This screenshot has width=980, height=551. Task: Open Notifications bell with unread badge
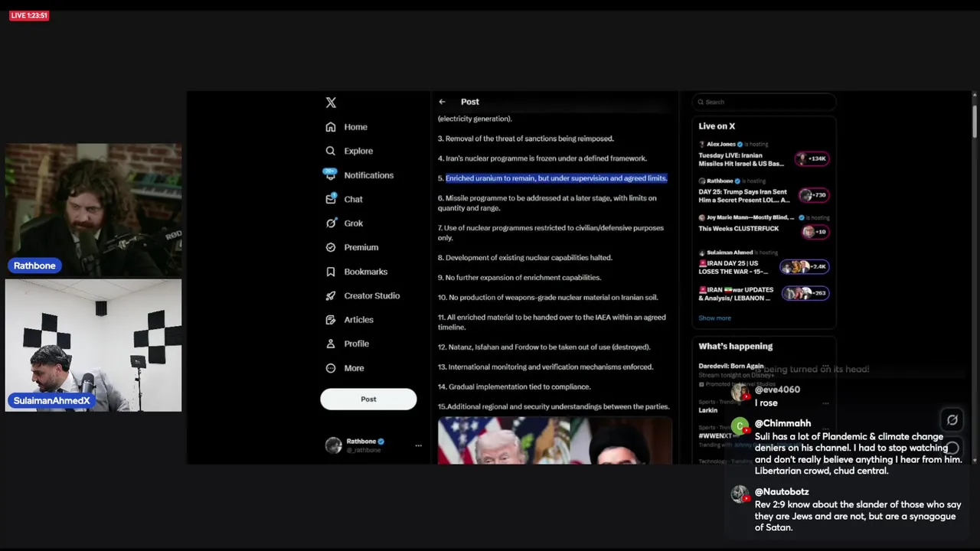pos(330,174)
